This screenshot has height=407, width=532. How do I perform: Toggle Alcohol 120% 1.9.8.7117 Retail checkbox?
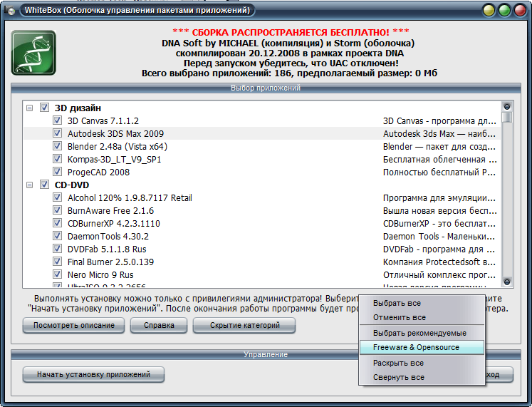(x=58, y=197)
